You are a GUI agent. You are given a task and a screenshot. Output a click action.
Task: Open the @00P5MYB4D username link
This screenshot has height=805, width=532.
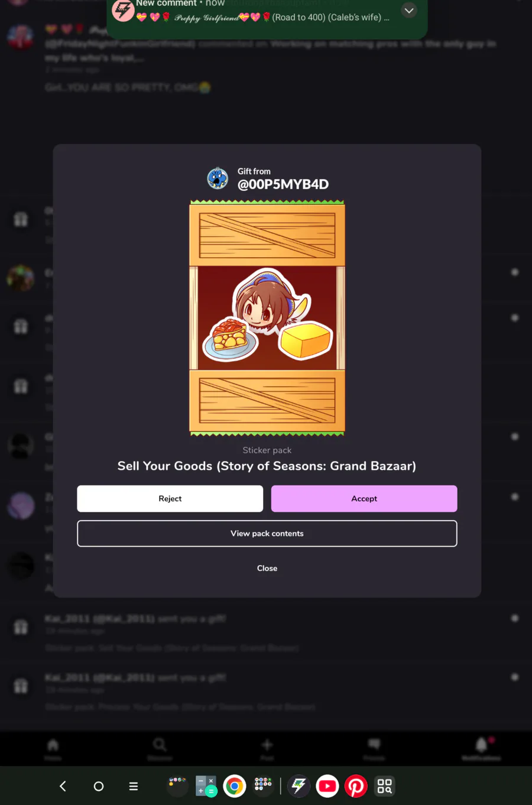[283, 184]
